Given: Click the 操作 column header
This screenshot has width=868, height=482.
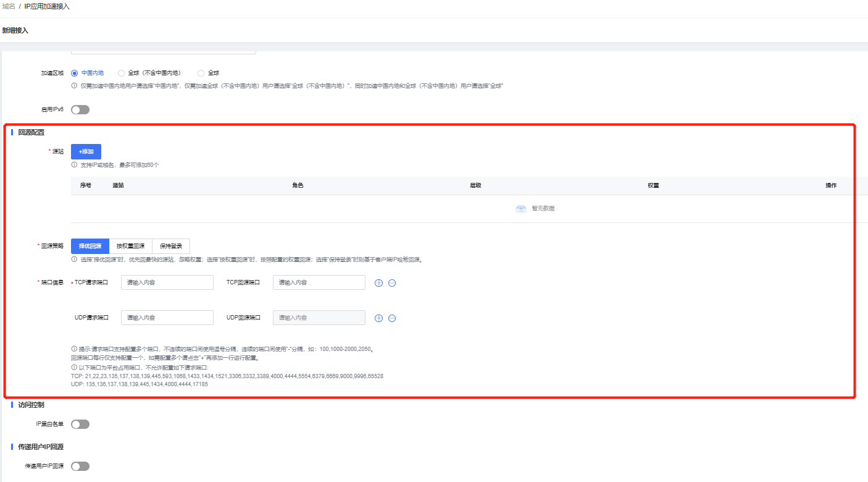Looking at the screenshot, I should point(831,186).
